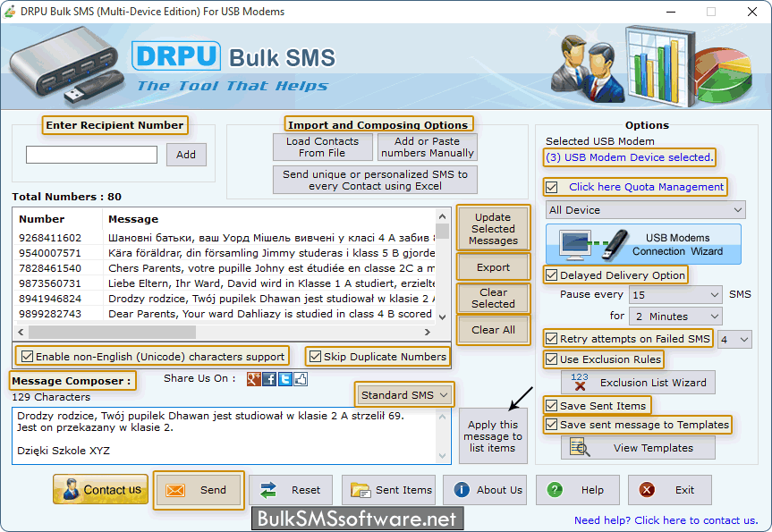Share on Facebook icon
The width and height of the screenshot is (772, 532).
click(x=269, y=379)
